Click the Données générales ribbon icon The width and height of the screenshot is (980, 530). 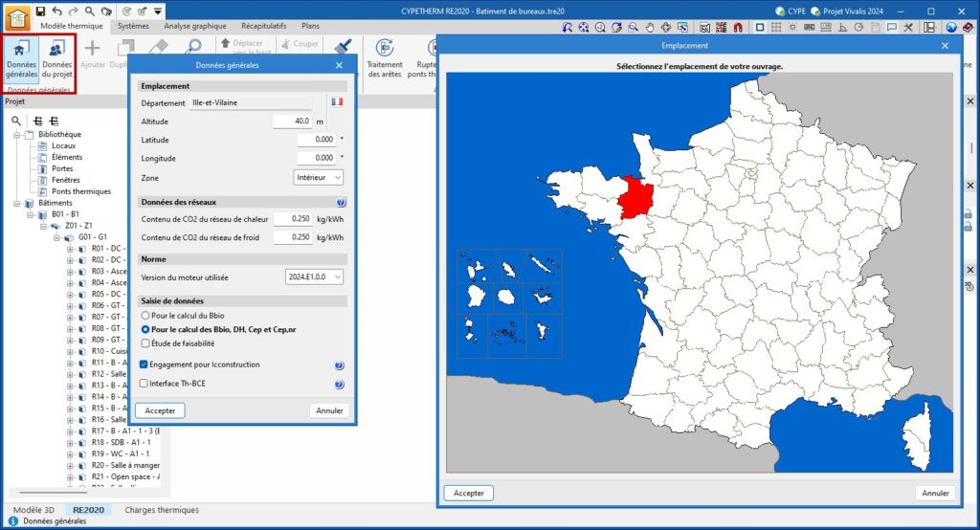pyautogui.click(x=21, y=58)
